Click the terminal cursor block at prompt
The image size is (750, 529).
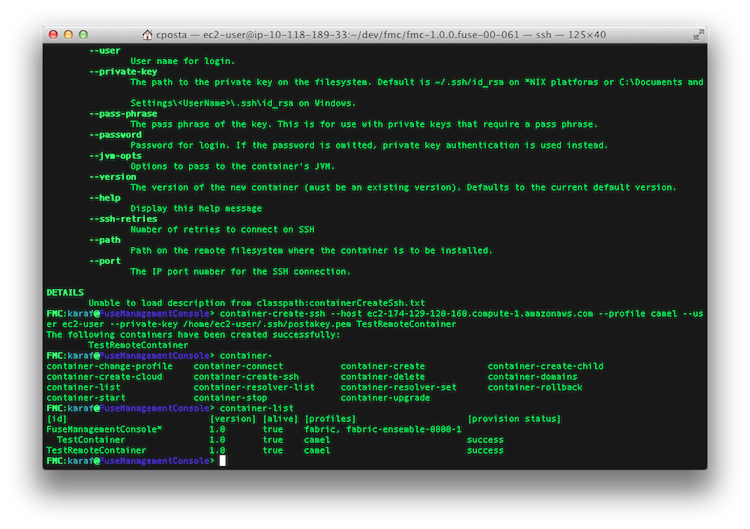(x=222, y=461)
